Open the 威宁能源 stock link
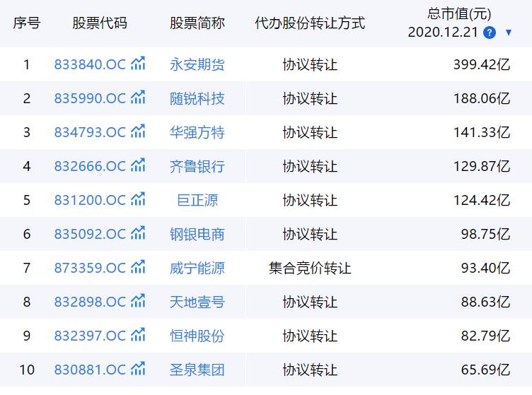The image size is (532, 395). click(x=197, y=268)
